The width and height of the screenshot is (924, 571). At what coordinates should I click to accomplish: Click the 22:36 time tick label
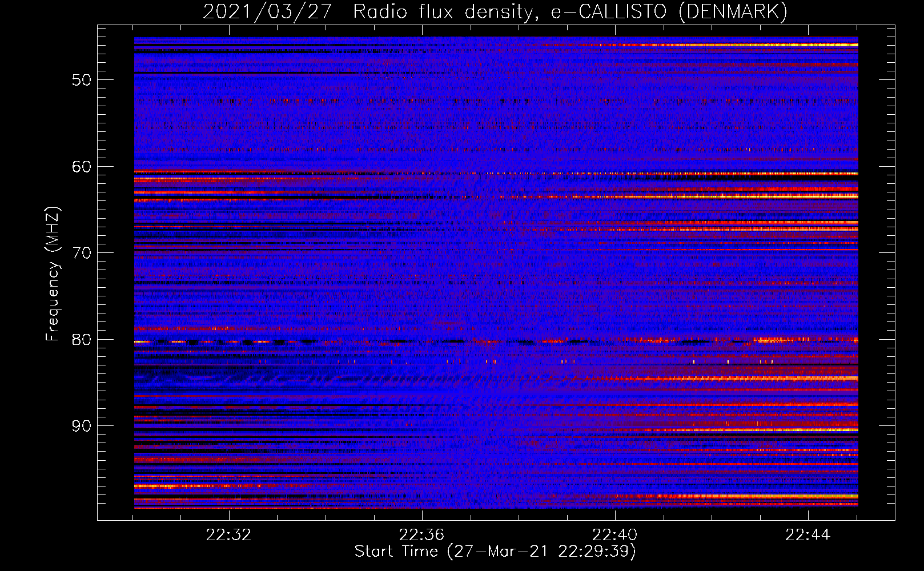pyautogui.click(x=421, y=535)
